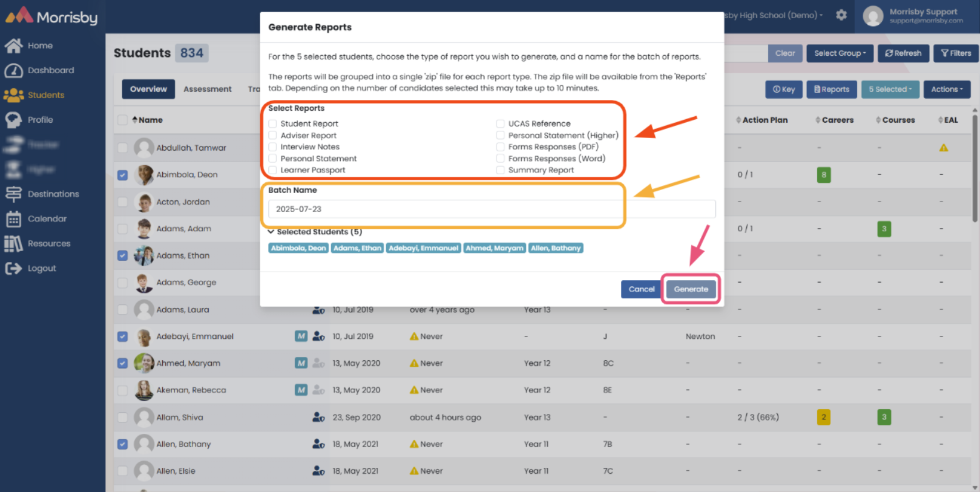Open Dashboard in the sidebar

click(x=39, y=70)
